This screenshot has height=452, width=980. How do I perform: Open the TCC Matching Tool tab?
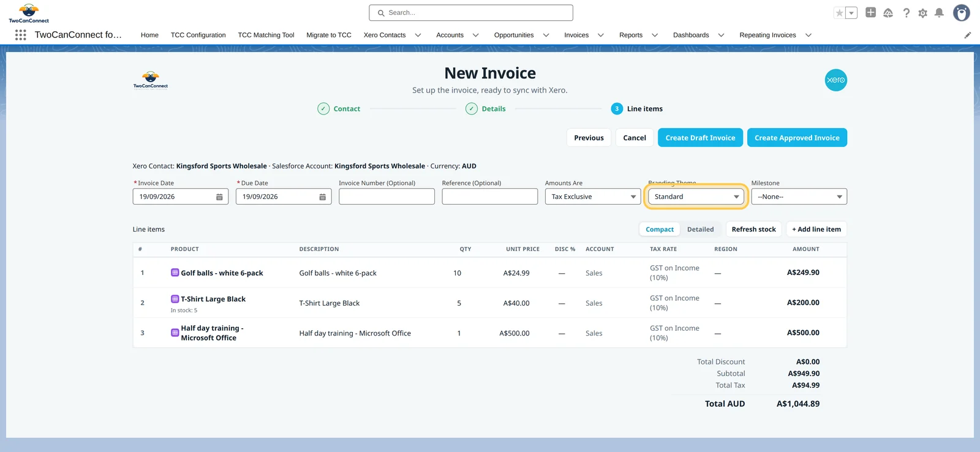click(266, 35)
